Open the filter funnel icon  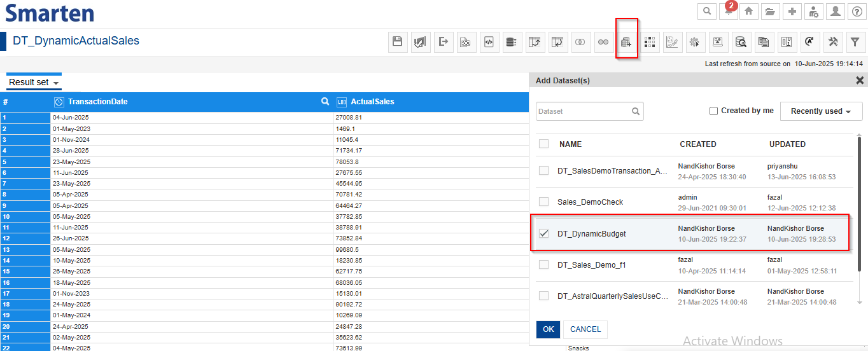tap(855, 42)
